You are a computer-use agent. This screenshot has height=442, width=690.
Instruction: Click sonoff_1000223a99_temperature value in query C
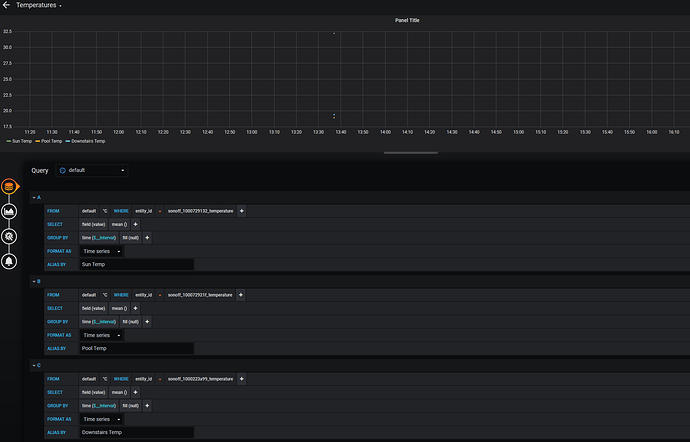[200, 379]
